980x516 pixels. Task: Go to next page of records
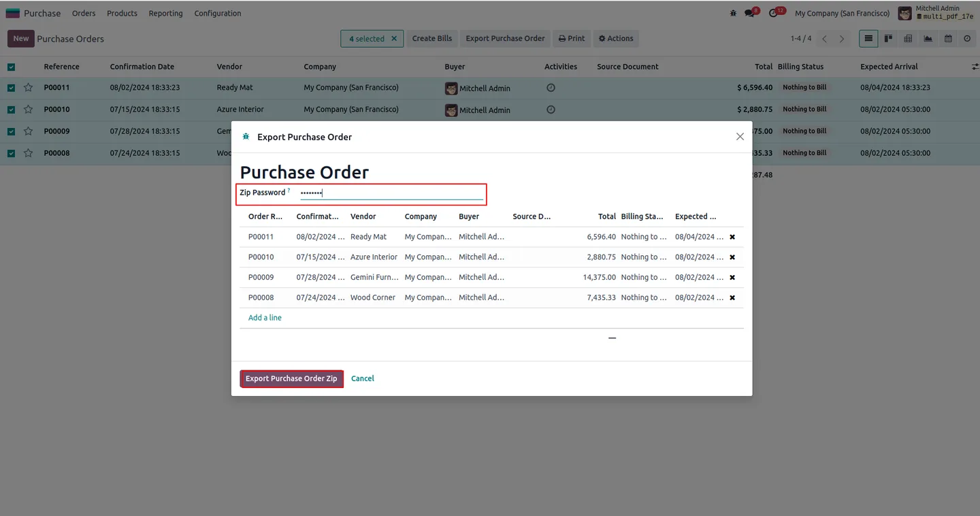(842, 39)
